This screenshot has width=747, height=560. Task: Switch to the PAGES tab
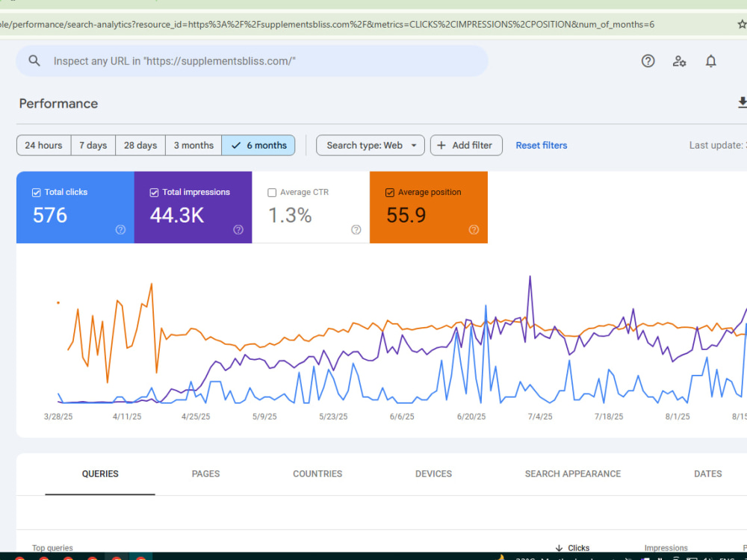206,474
